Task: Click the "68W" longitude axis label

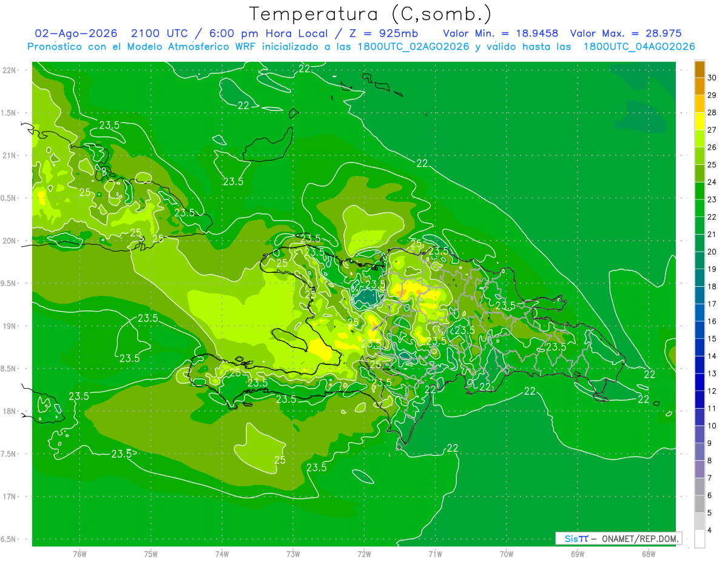Action: pos(649,554)
